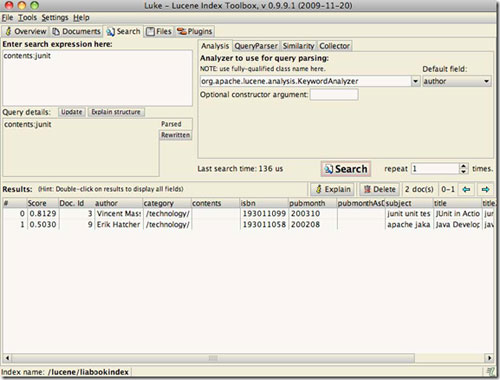Click the Score column header
The image size is (500, 380).
click(42, 203)
